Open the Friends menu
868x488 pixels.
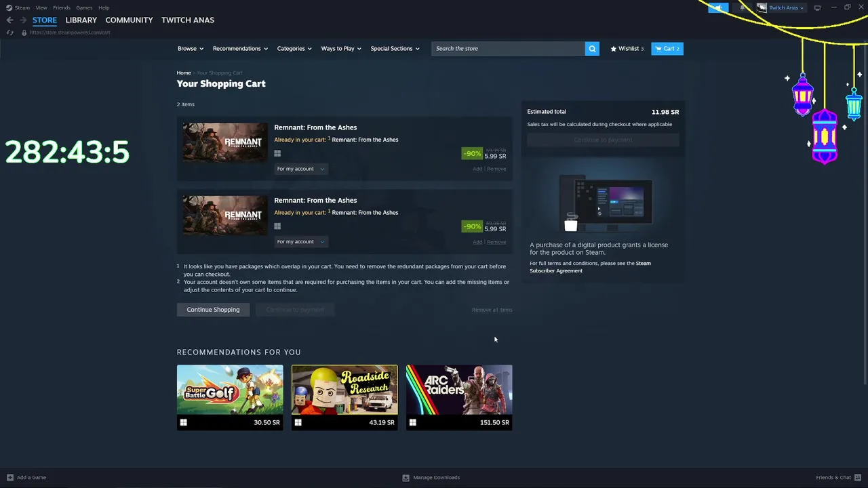(x=62, y=7)
